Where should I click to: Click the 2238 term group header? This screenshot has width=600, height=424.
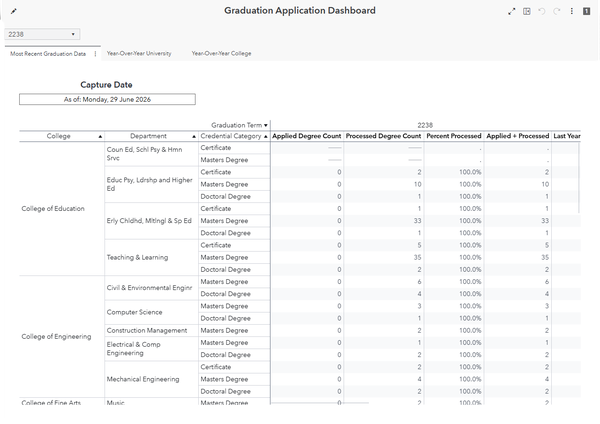point(425,125)
